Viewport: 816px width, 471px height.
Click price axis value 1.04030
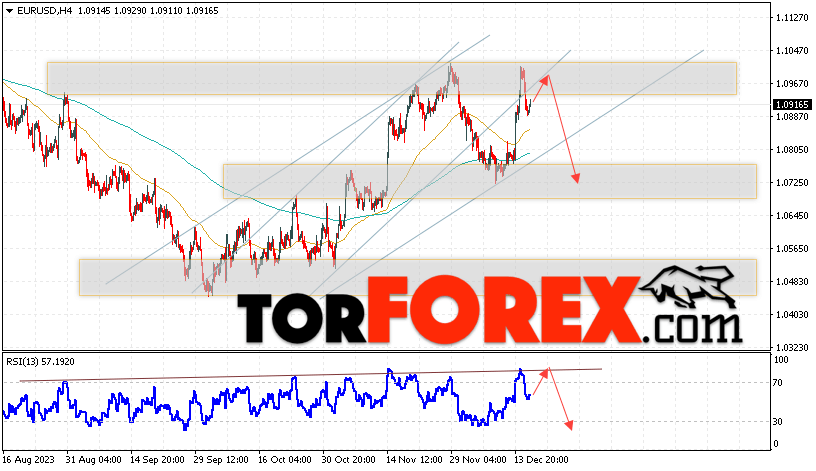point(792,314)
